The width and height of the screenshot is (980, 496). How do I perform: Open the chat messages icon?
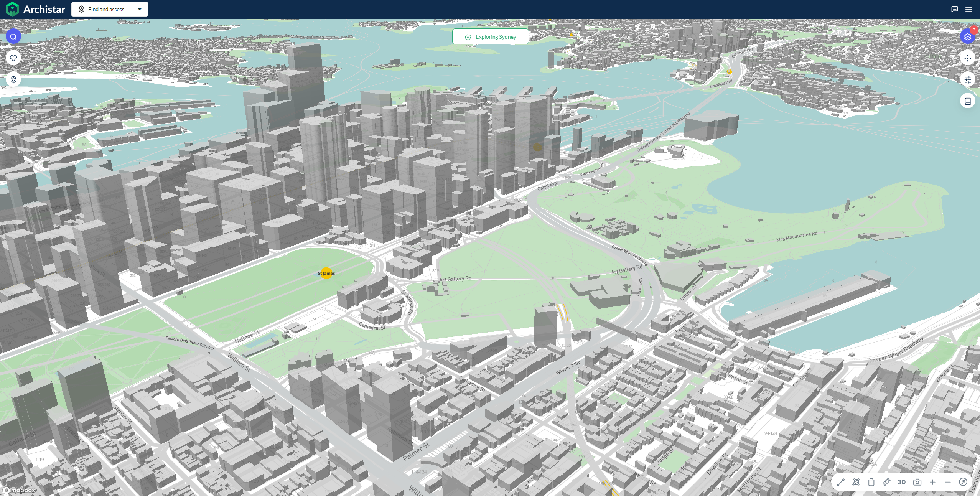955,9
